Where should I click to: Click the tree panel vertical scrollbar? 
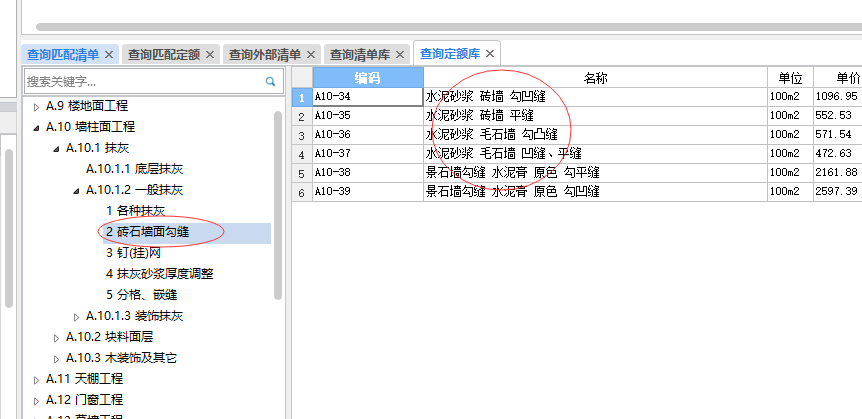278,205
